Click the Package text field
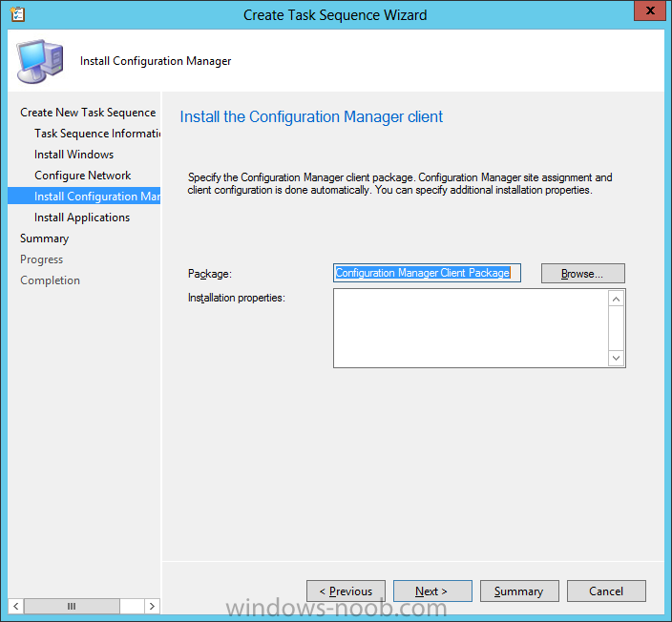Viewport: 672px width, 622px height. tap(427, 273)
